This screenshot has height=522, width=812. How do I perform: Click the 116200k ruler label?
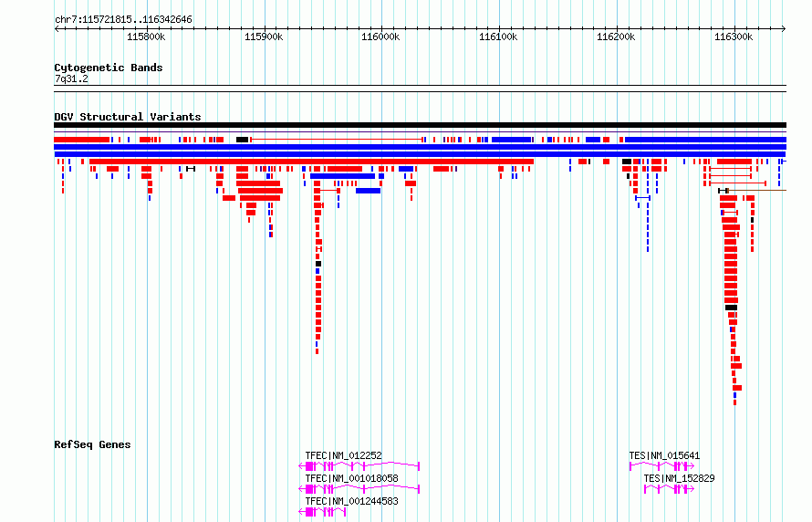[x=616, y=37]
